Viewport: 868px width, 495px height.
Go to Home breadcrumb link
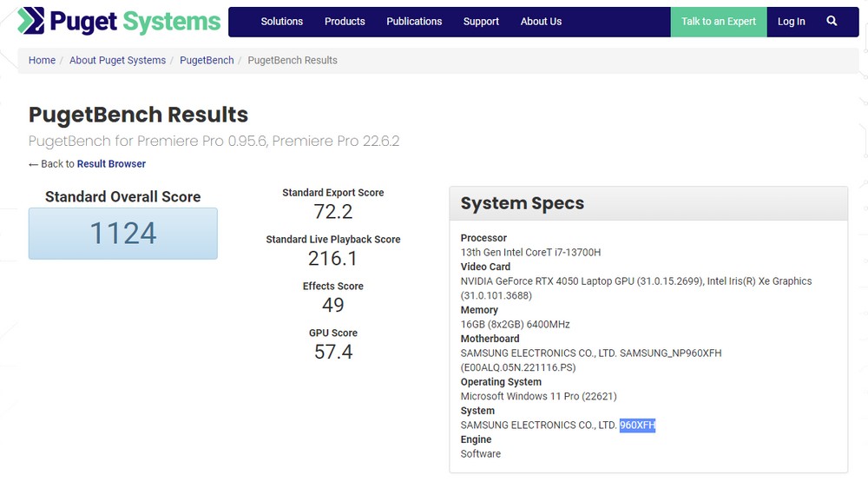click(x=42, y=60)
